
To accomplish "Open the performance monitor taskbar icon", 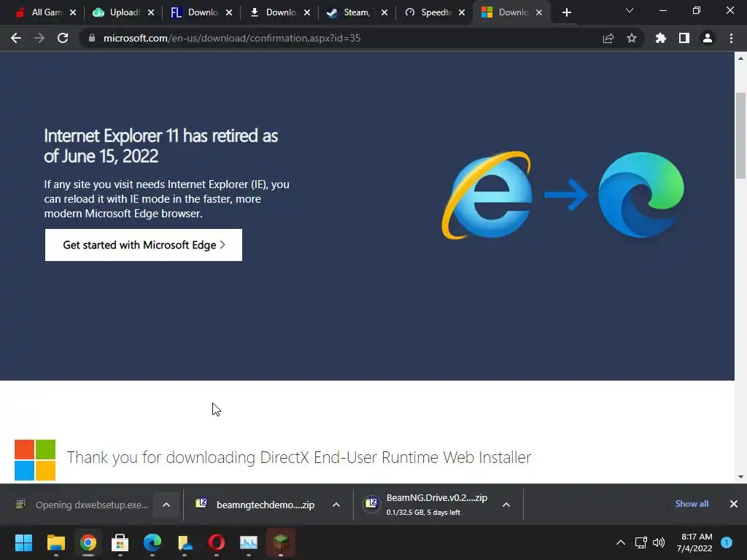I will [x=248, y=542].
